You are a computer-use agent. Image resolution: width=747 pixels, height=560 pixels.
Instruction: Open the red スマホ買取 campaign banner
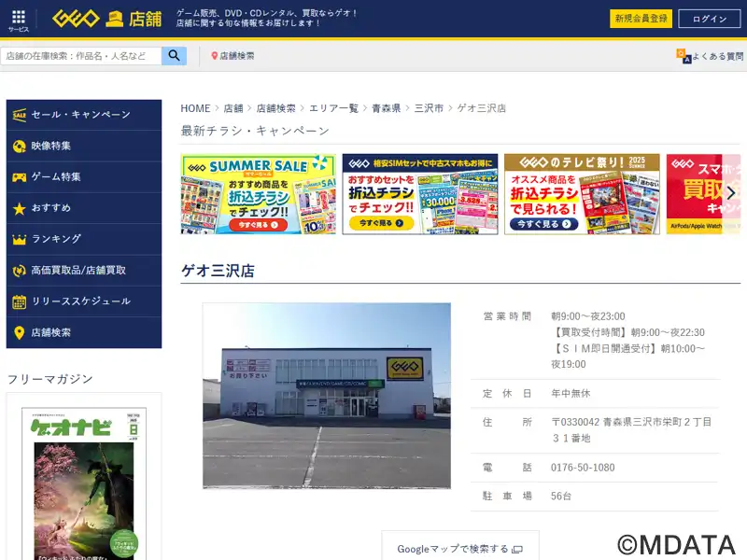tap(704, 194)
